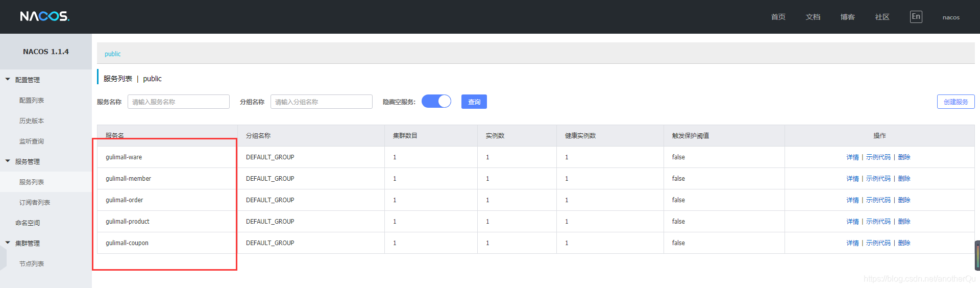Screen dimensions: 980x288
Task: Select 服务列表 in the sidebar
Action: [x=32, y=182]
